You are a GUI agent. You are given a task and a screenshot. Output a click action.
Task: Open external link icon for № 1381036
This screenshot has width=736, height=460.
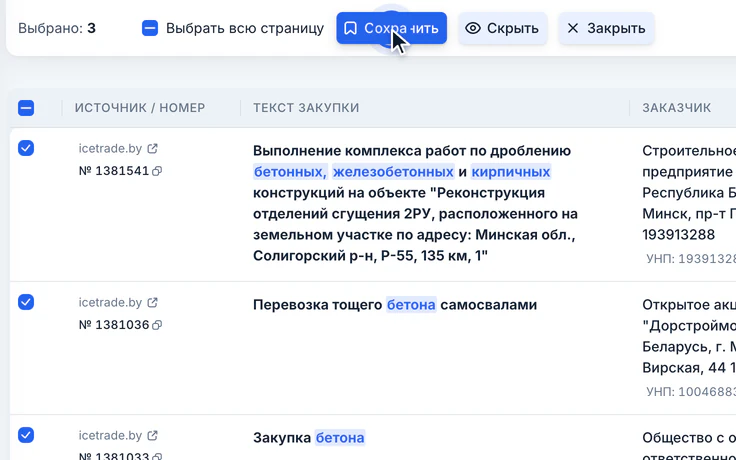[153, 303]
